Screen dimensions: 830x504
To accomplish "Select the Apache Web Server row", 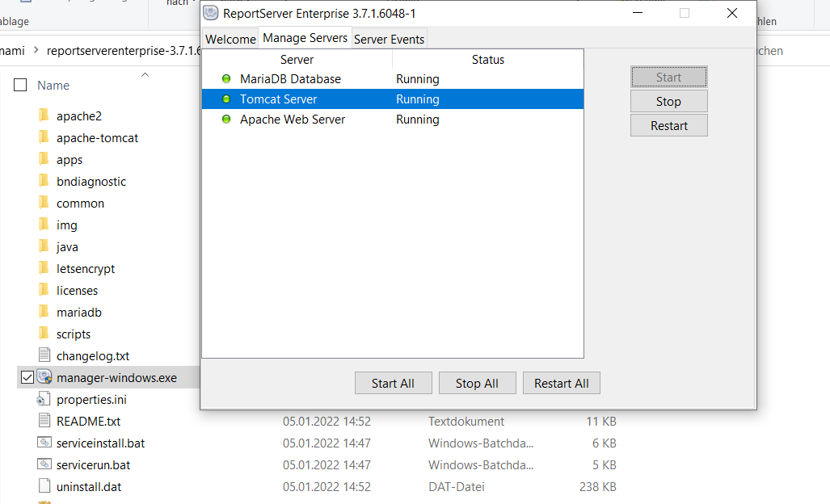I will coord(393,119).
